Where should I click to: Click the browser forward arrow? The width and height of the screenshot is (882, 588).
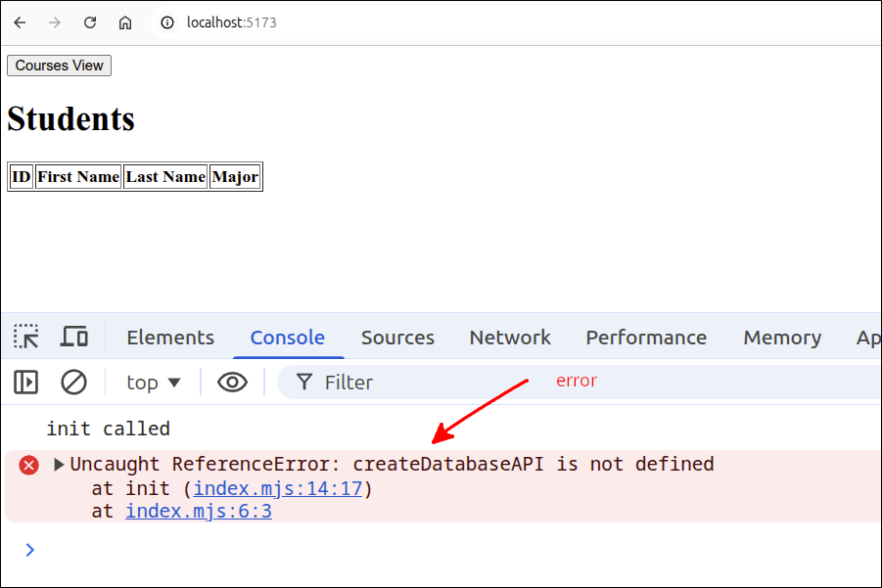pyautogui.click(x=55, y=23)
